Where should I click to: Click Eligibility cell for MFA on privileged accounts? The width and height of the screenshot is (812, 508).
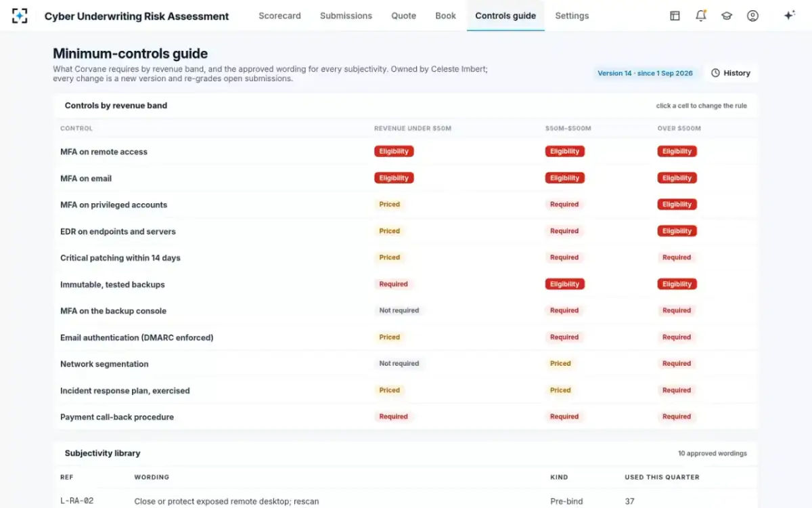[x=677, y=205]
